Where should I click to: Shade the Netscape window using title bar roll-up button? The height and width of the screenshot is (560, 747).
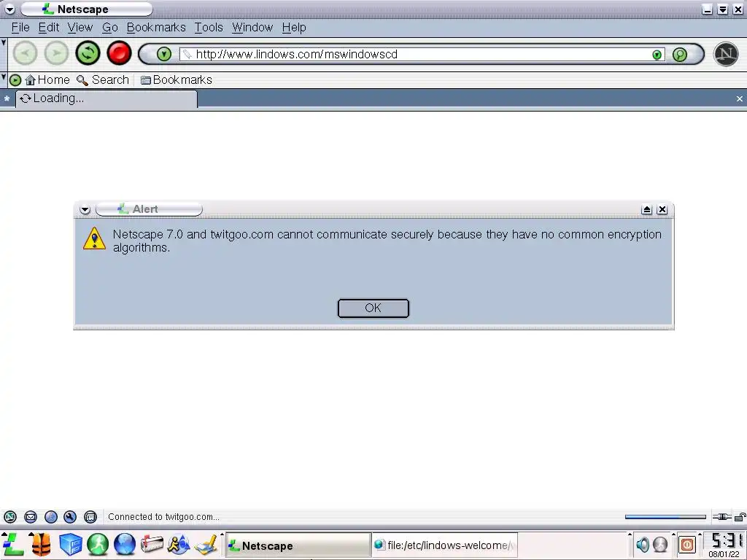[723, 9]
